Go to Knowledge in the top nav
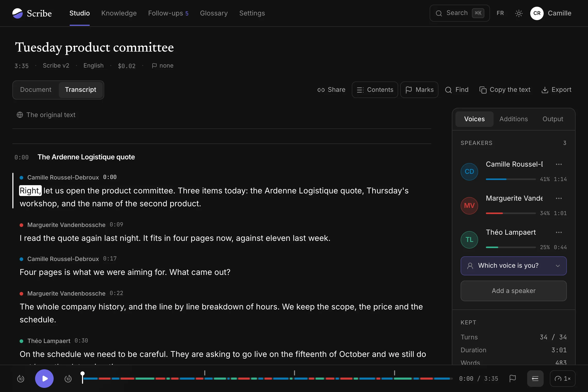Screen dimensions: 588x392 coord(119,13)
